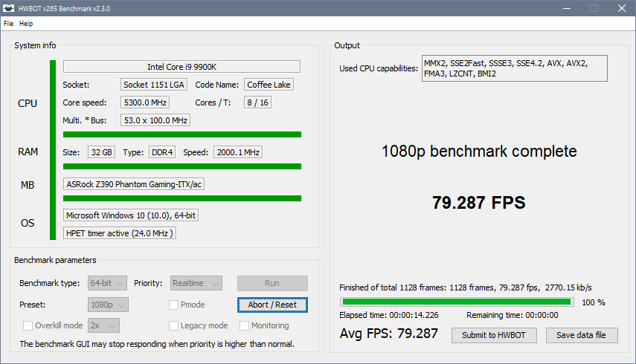
Task: Tick the Monitoring checkbox
Action: tap(244, 325)
